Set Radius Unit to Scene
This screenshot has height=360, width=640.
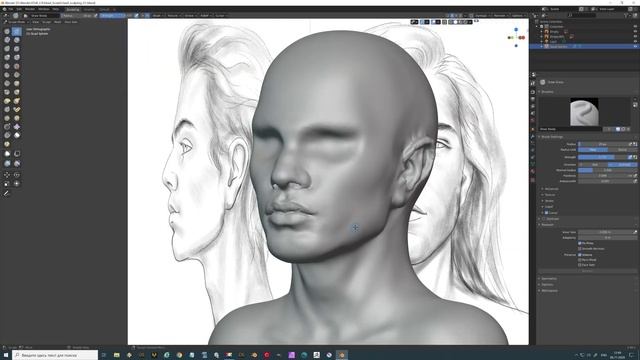(x=622, y=150)
